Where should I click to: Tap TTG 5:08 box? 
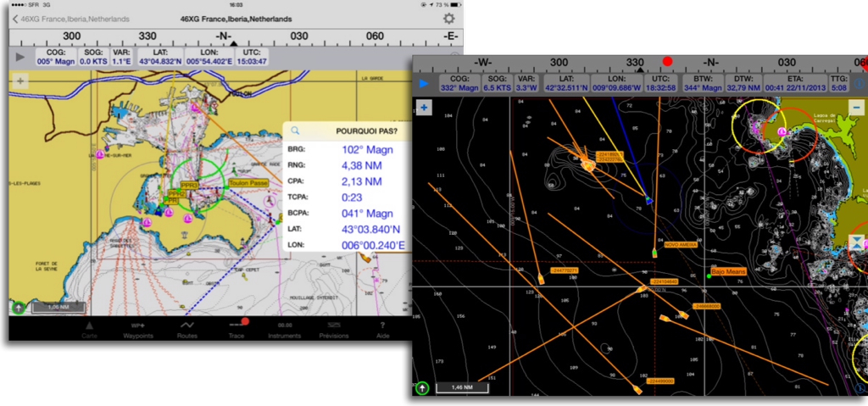[838, 84]
